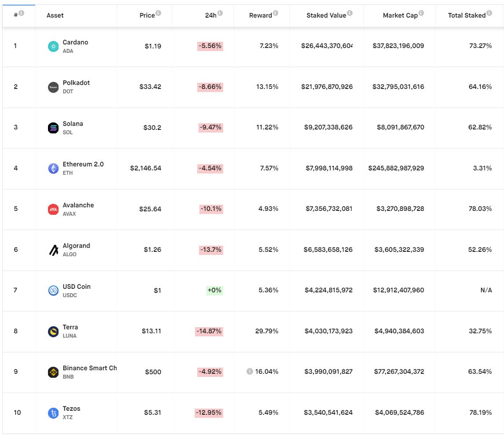Open the Cardano asset name link
The width and height of the screenshot is (504, 435).
[75, 42]
